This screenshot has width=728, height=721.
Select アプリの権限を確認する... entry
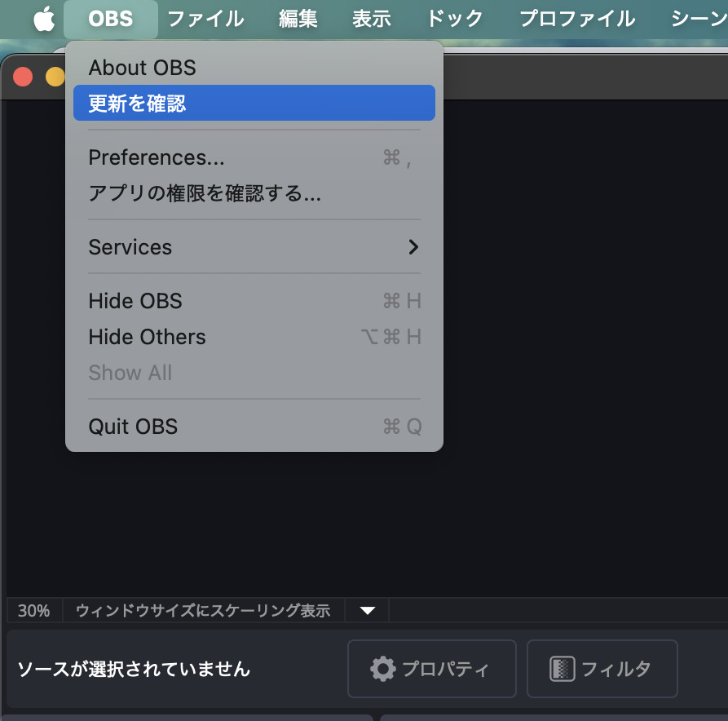[x=254, y=193]
